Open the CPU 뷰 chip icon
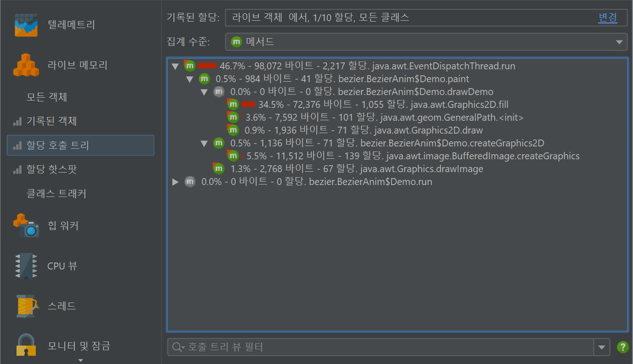 [x=26, y=266]
